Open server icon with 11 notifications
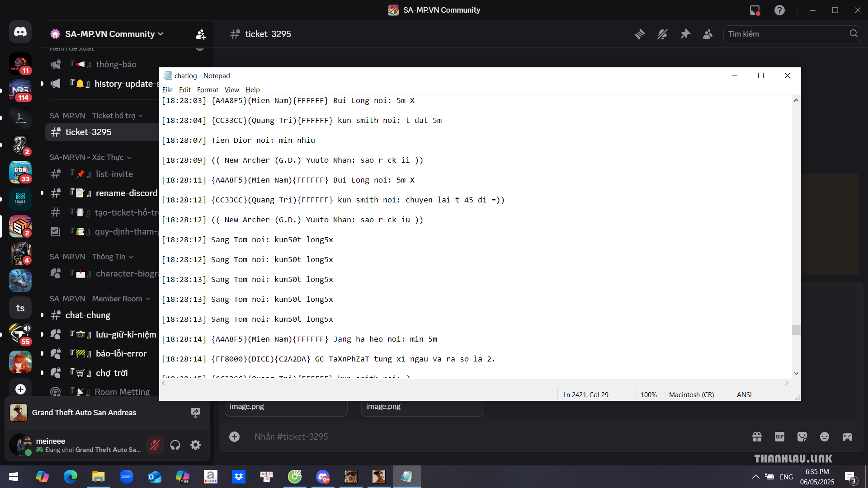 point(20,64)
